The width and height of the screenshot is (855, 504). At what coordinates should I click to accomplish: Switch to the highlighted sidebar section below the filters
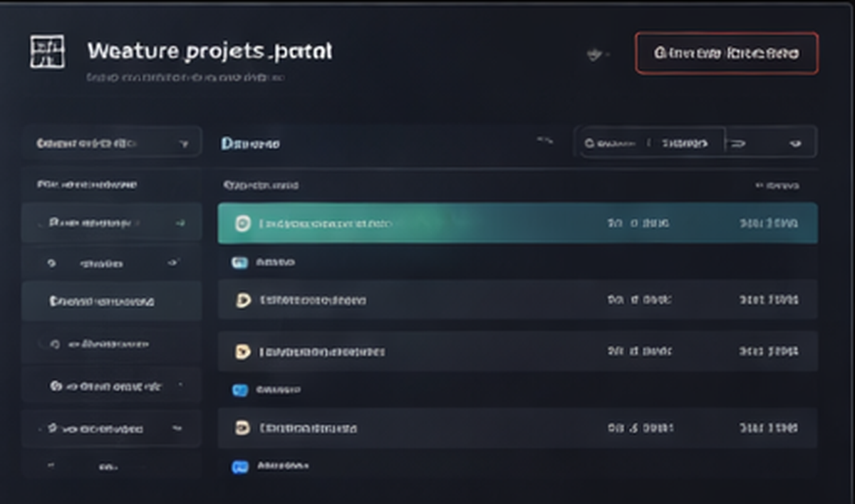(111, 300)
